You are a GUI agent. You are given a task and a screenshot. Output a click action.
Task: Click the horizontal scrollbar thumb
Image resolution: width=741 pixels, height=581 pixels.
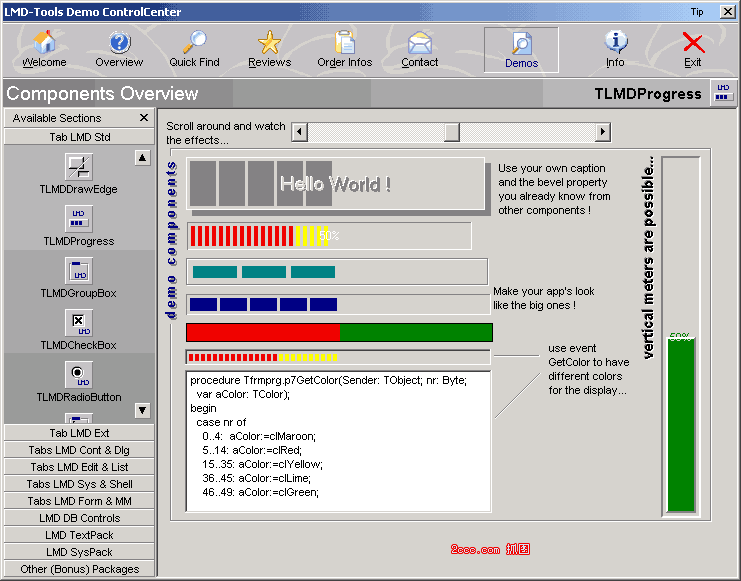coord(452,132)
